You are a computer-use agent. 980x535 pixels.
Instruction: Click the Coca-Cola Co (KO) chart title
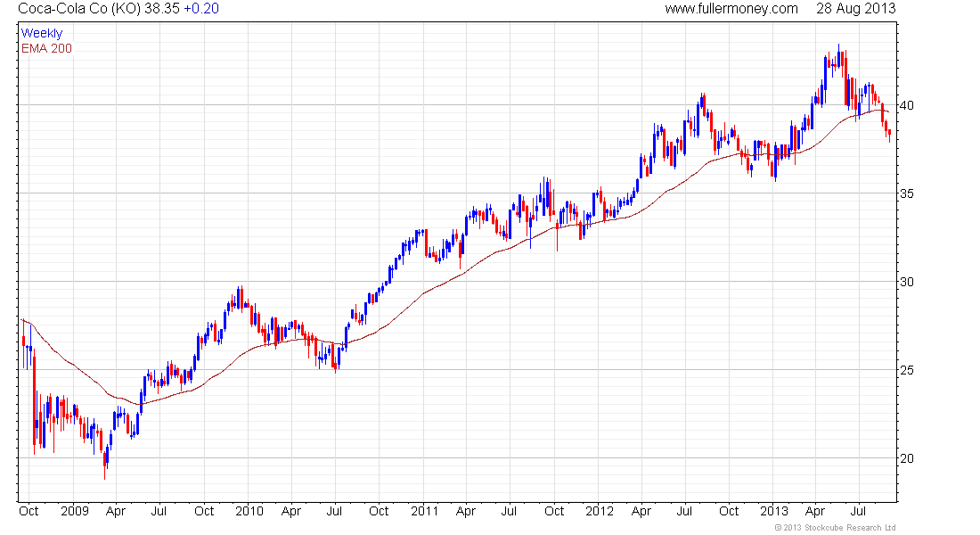click(x=80, y=9)
